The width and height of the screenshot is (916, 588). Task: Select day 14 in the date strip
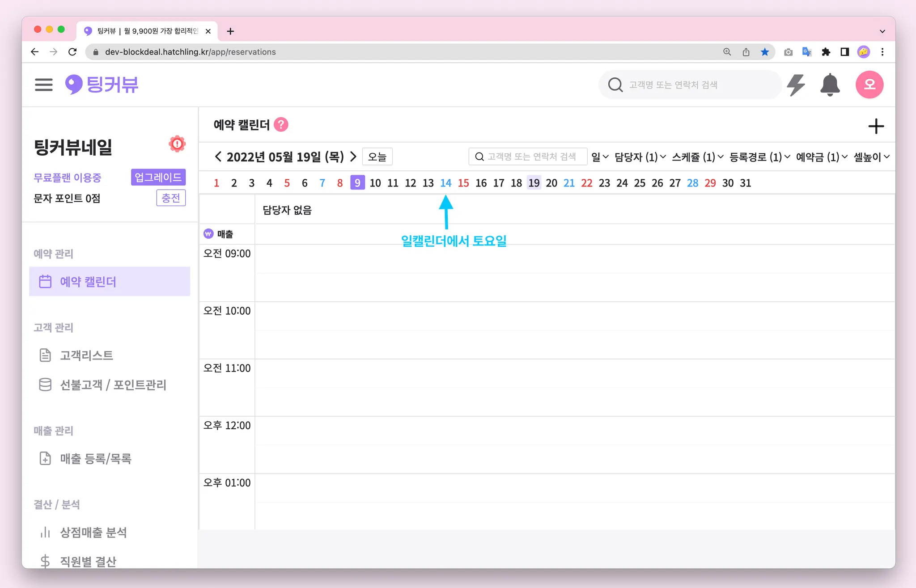pos(445,183)
